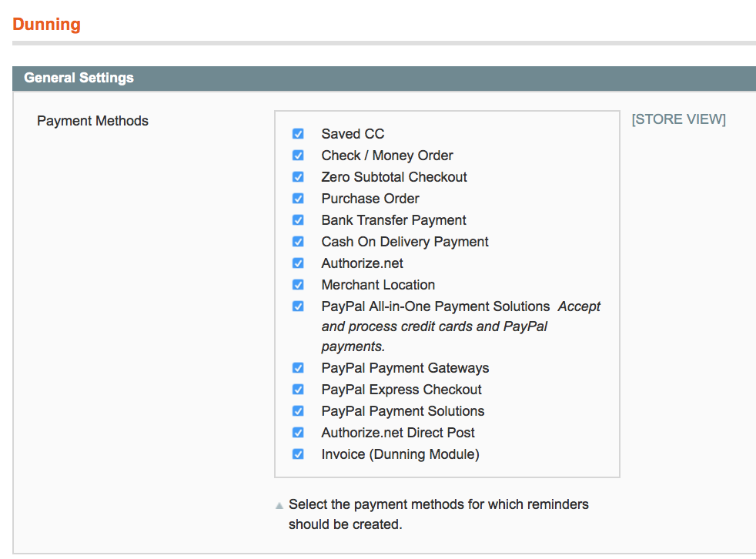Click the Dunning page heading
Image resolution: width=756 pixels, height=559 pixels.
[46, 24]
